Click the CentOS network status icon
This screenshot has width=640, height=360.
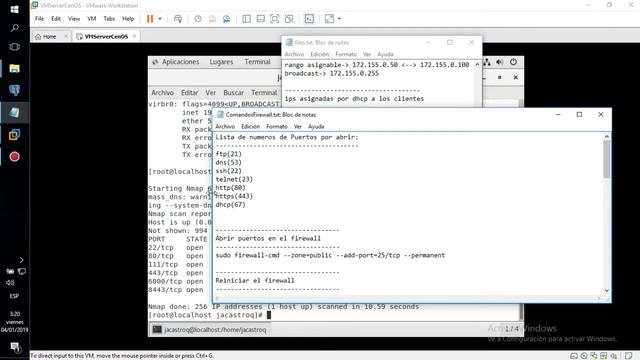(x=487, y=62)
